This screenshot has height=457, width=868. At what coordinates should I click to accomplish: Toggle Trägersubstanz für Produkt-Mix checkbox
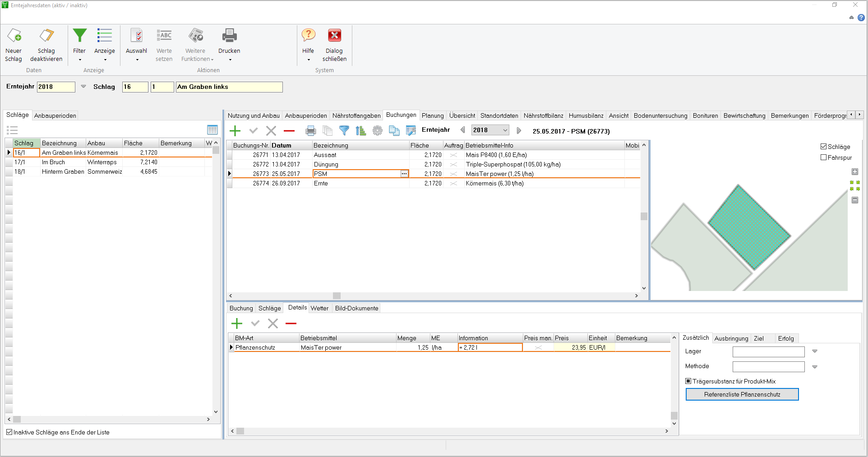point(688,381)
